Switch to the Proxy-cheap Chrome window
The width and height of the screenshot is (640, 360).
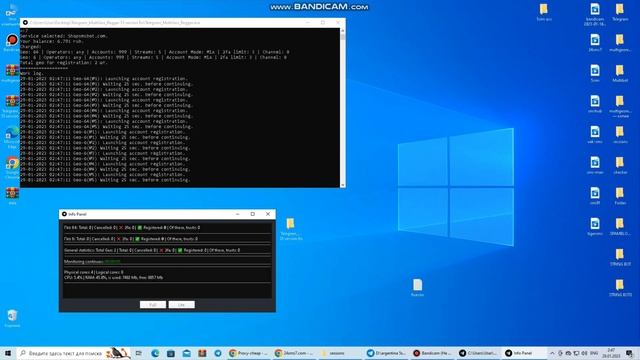[x=248, y=353]
